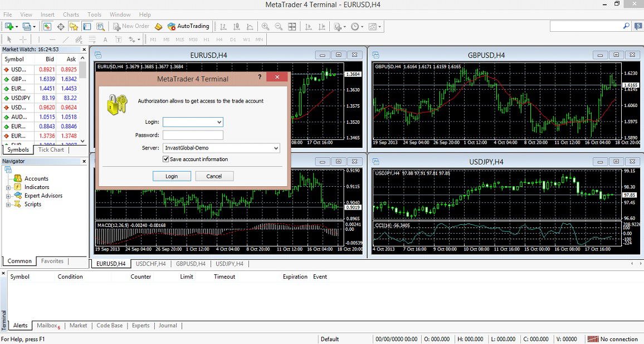Click the dialog help question mark
644x344 pixels.
pos(260,77)
